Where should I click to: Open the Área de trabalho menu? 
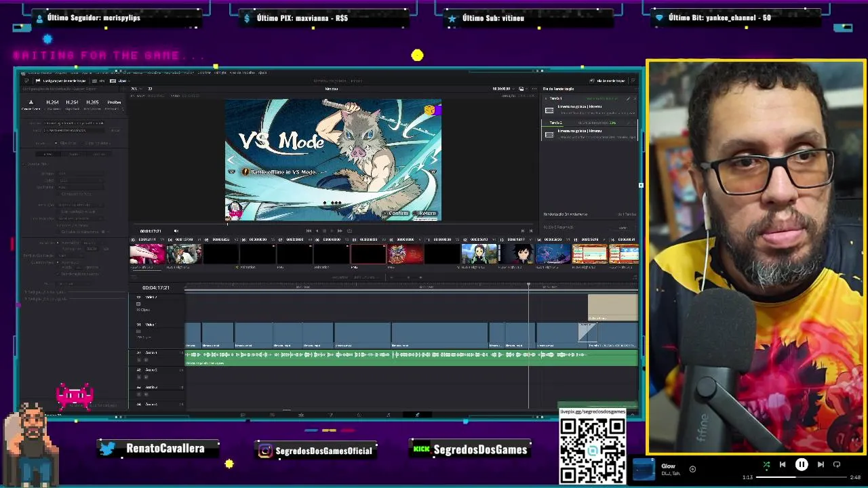click(242, 73)
